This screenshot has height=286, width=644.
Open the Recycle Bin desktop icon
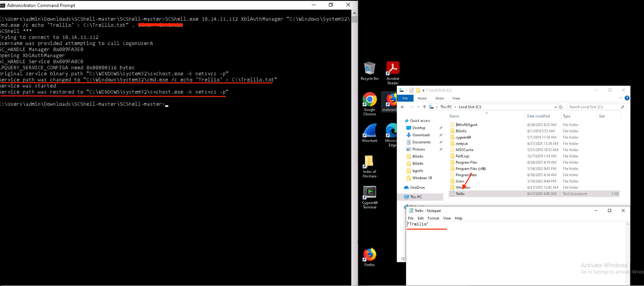coord(369,71)
